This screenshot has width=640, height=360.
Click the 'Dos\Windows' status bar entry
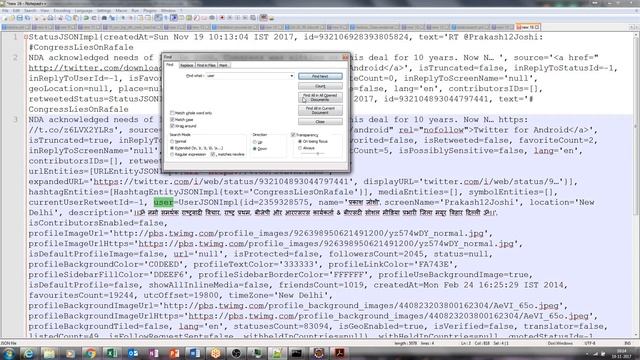[x=560, y=343]
